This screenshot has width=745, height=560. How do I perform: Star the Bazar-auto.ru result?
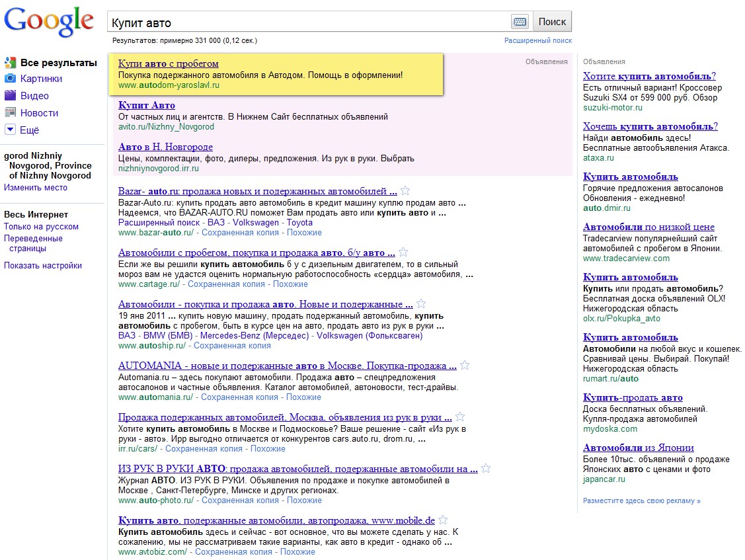point(405,190)
